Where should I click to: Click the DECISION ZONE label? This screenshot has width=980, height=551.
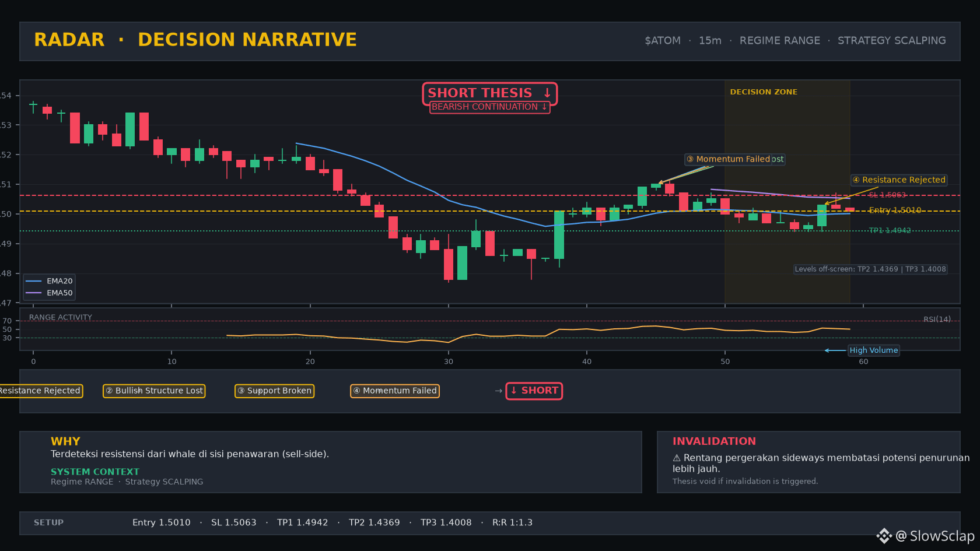pos(764,92)
